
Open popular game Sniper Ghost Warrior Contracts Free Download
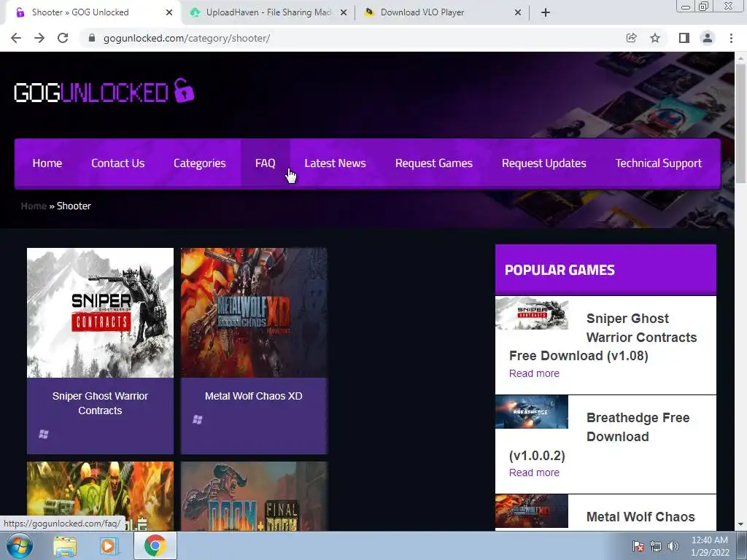(603, 337)
